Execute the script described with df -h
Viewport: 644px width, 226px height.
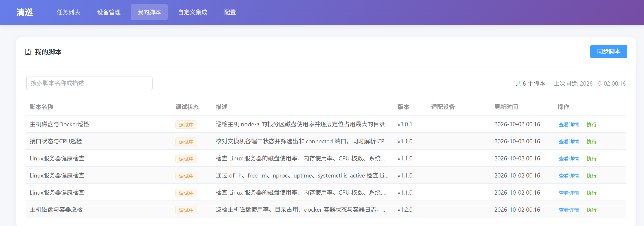coord(592,176)
